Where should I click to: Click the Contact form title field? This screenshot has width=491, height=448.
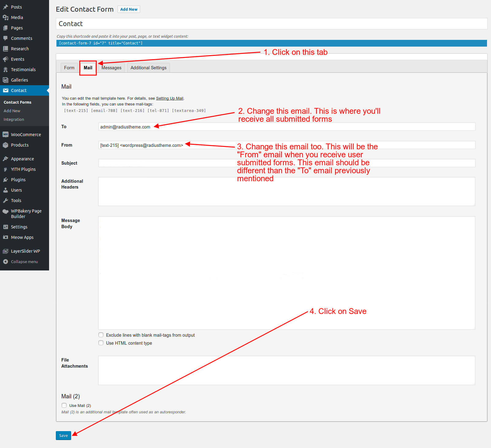click(271, 24)
